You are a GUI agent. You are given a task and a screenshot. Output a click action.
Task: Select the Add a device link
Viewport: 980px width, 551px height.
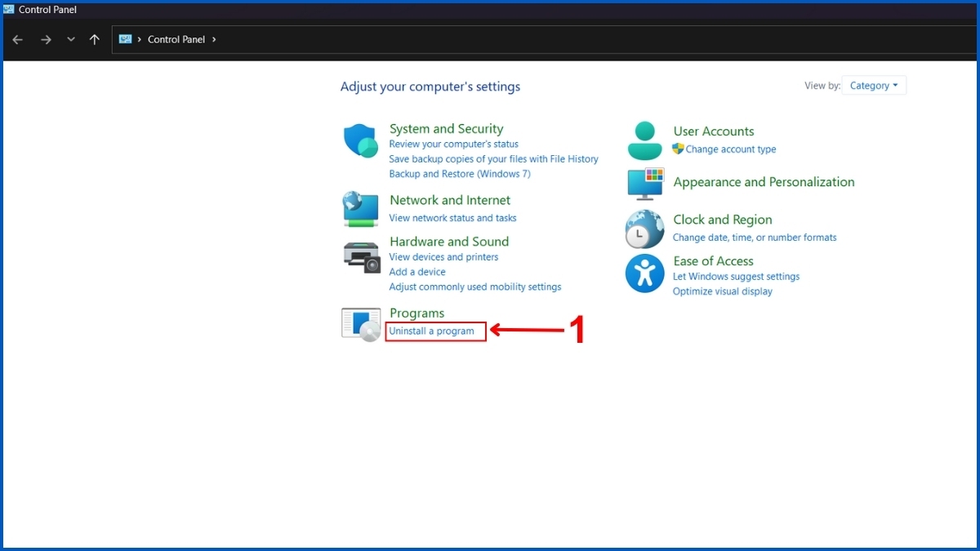pos(417,272)
